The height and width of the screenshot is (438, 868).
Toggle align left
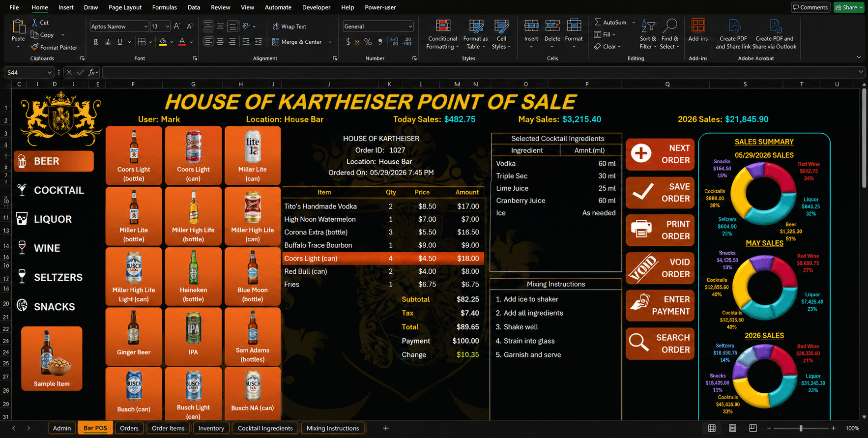[208, 42]
